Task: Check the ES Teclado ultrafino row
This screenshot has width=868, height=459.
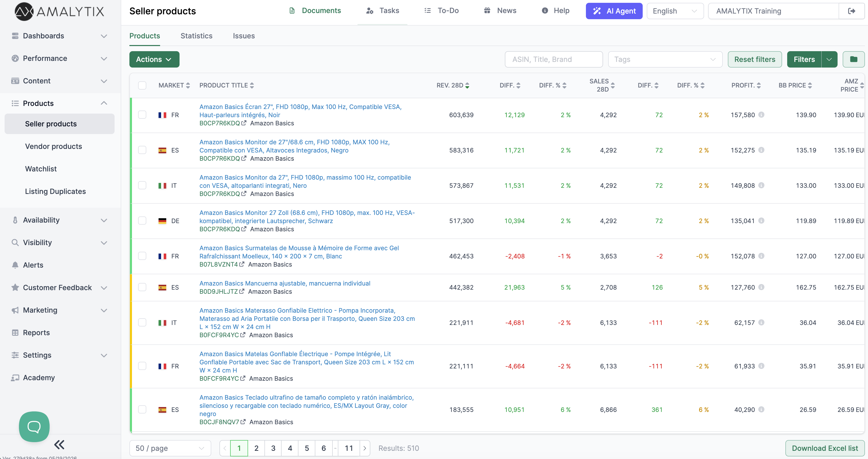Action: coord(142,410)
